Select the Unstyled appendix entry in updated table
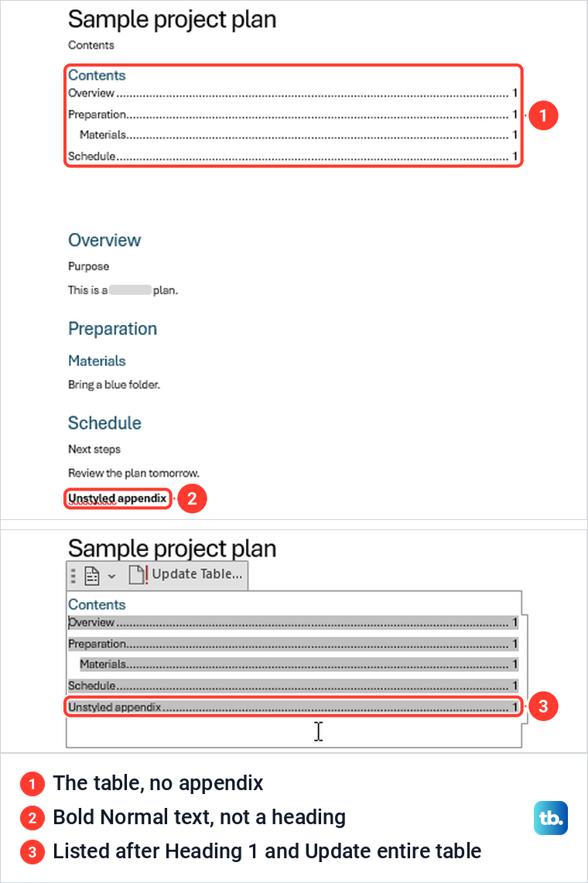This screenshot has width=588, height=883. 292,707
